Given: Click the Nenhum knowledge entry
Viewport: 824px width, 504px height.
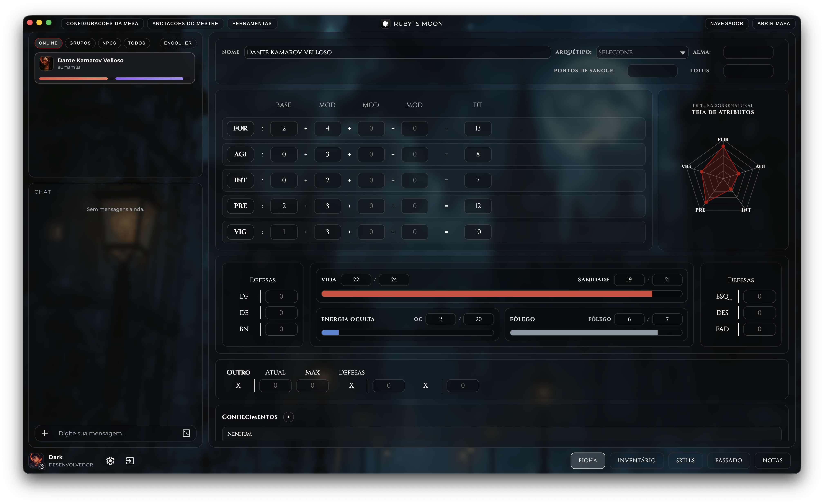Looking at the screenshot, I should point(502,434).
